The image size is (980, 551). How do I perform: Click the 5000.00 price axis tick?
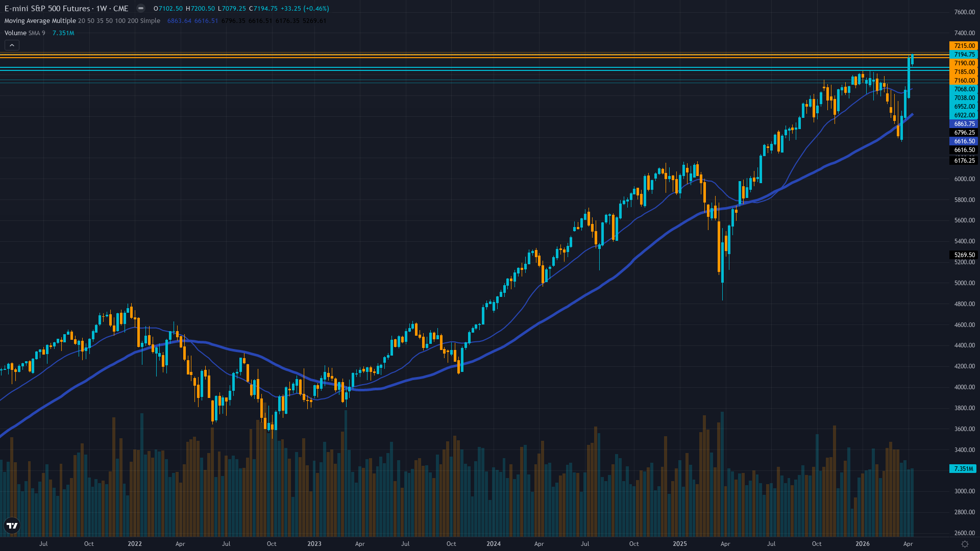pyautogui.click(x=964, y=283)
